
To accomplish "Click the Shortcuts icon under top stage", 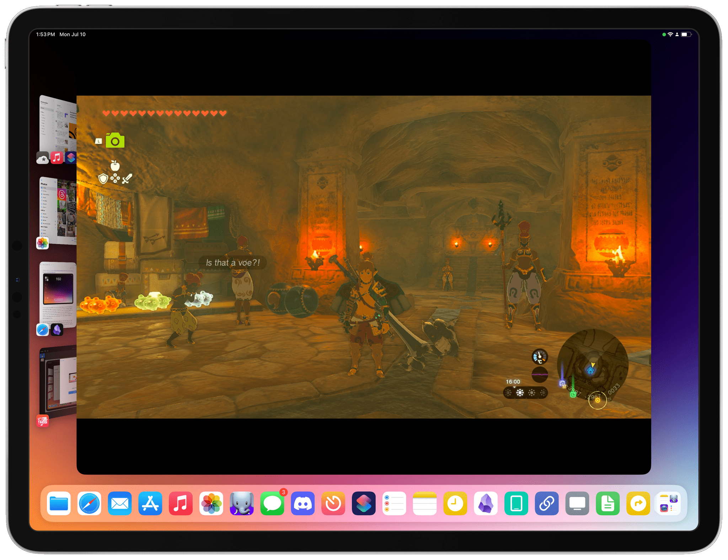I will click(71, 157).
